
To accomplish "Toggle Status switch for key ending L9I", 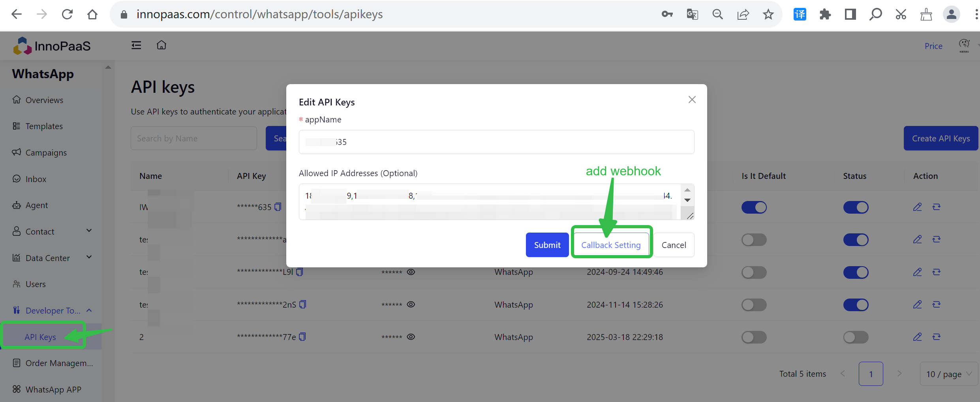I will click(856, 272).
